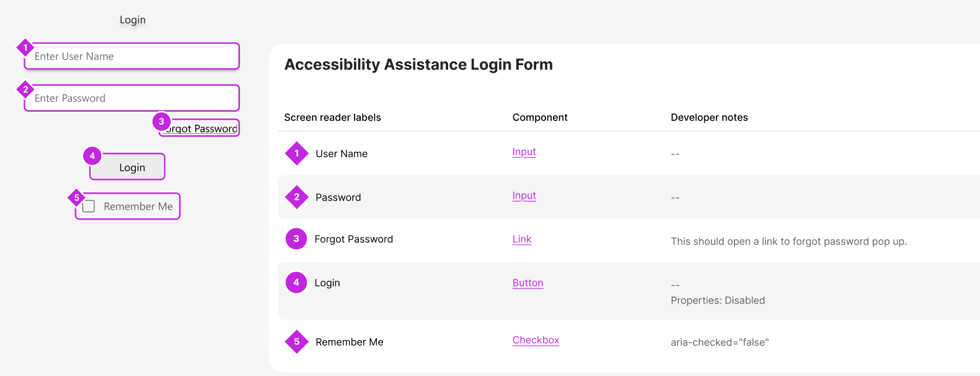Open the Input component link for Password
Screen dimensions: 980x376
524,195
